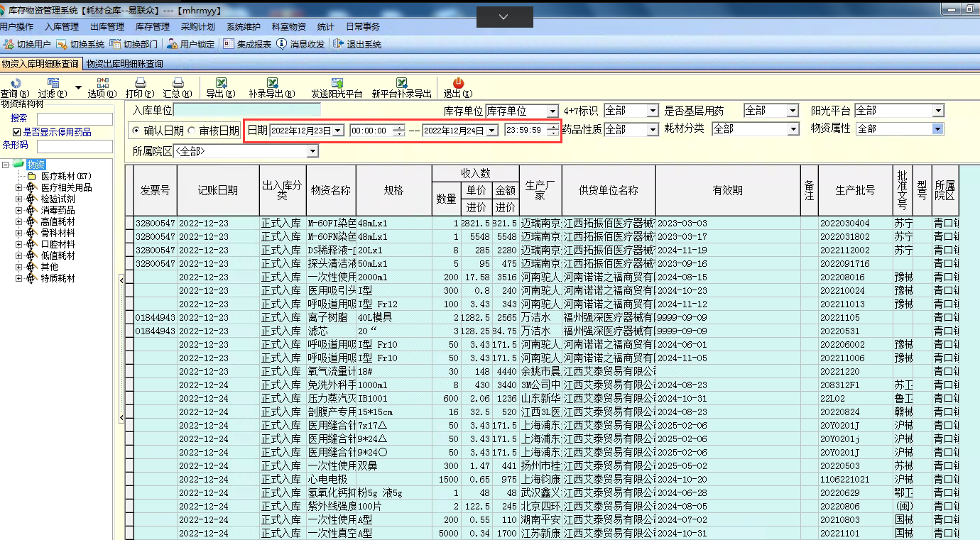
Task: Click the 过滤(F) filter tool icon
Action: point(53,83)
